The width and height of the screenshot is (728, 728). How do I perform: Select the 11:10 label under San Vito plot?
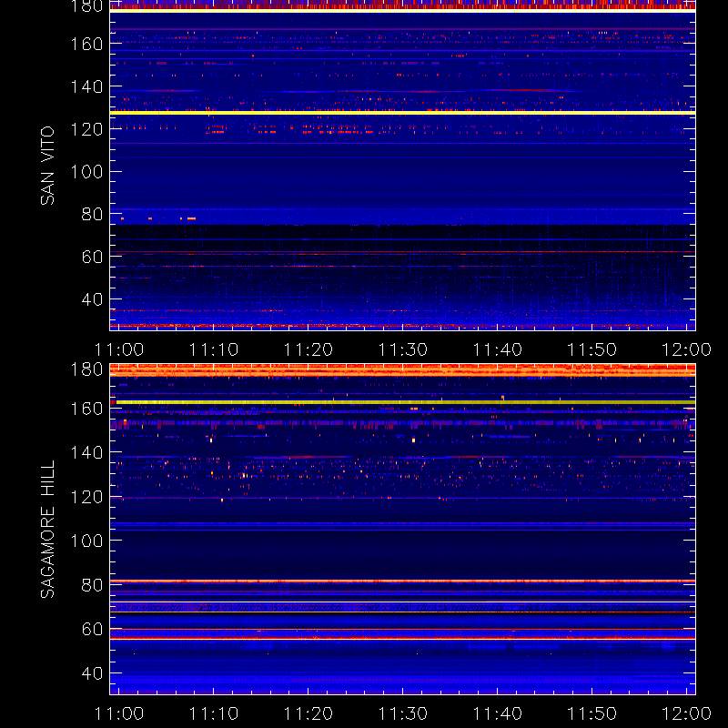coord(214,349)
